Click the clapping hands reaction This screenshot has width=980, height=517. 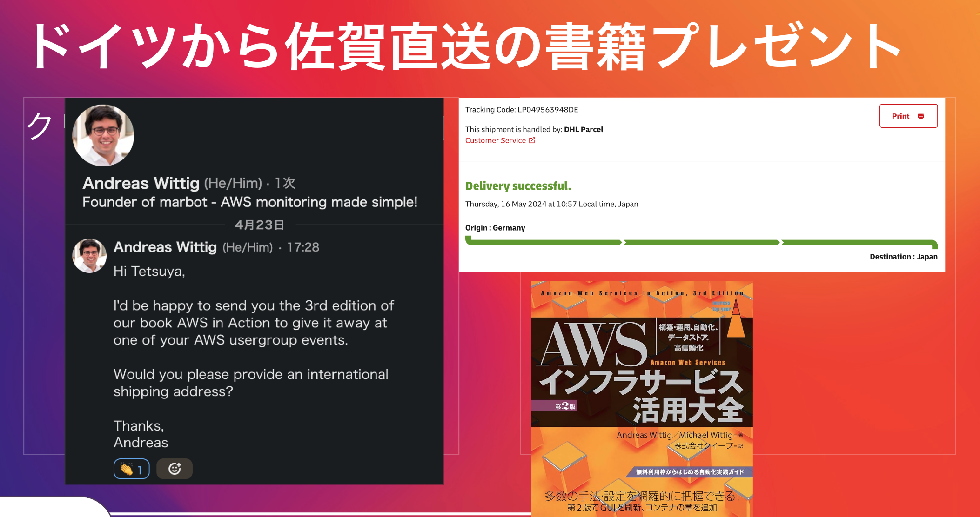[131, 469]
